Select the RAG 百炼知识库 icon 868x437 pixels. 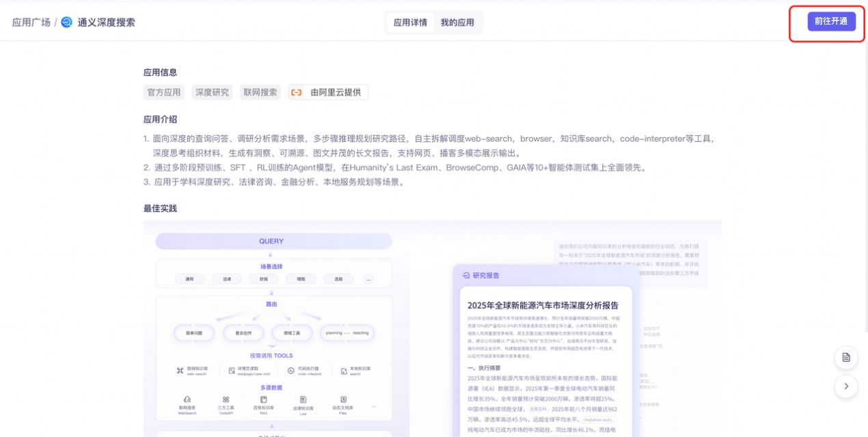click(x=263, y=398)
